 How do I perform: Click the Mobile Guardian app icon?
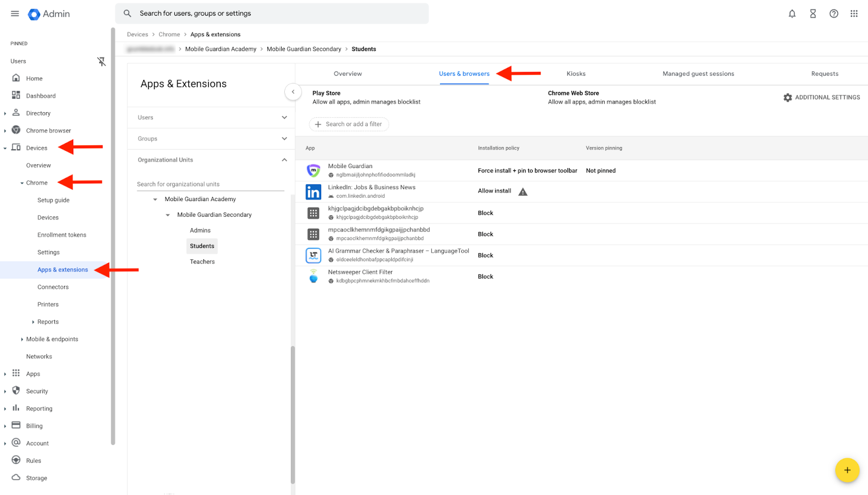[x=314, y=170]
